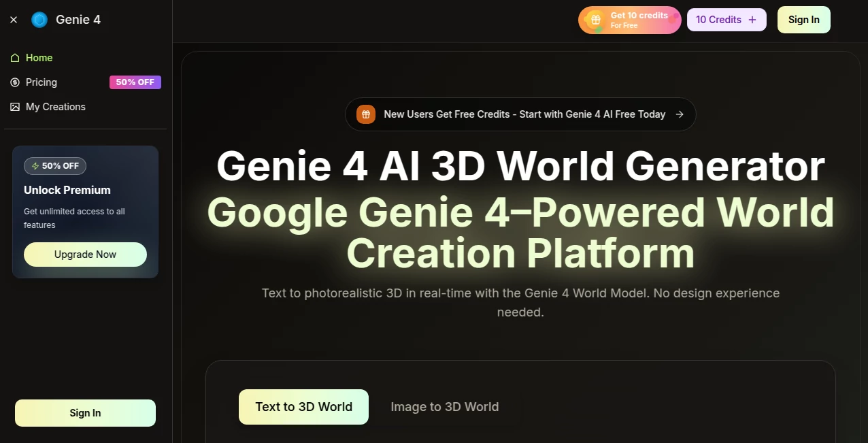This screenshot has height=443, width=868.
Task: Click Sign In at the top right
Action: pos(803,20)
